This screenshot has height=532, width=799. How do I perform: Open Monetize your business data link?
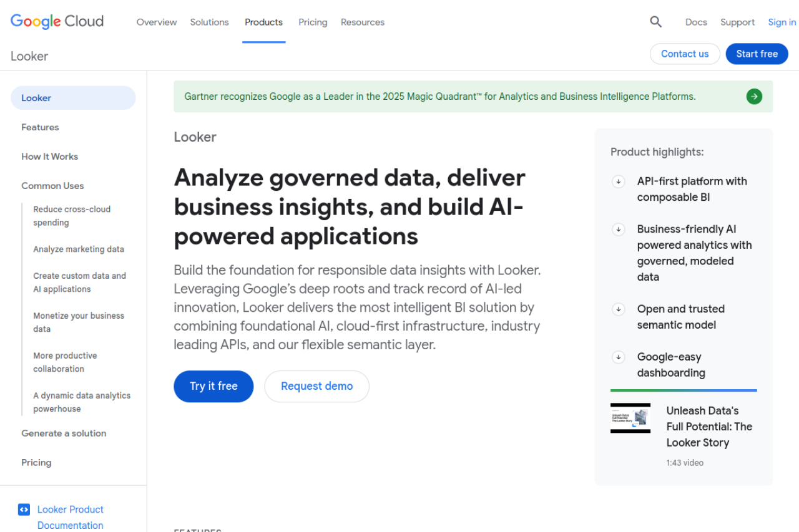[79, 322]
